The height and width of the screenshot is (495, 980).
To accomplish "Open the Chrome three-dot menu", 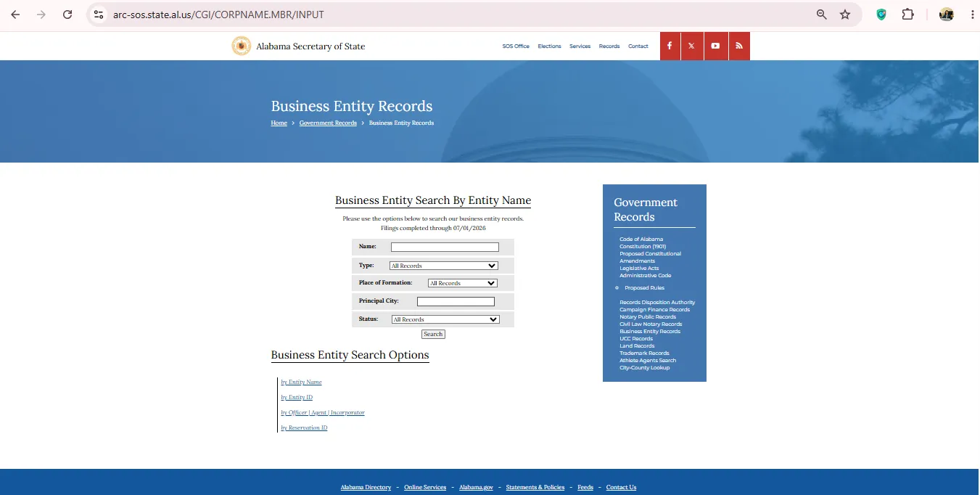I will click(972, 15).
